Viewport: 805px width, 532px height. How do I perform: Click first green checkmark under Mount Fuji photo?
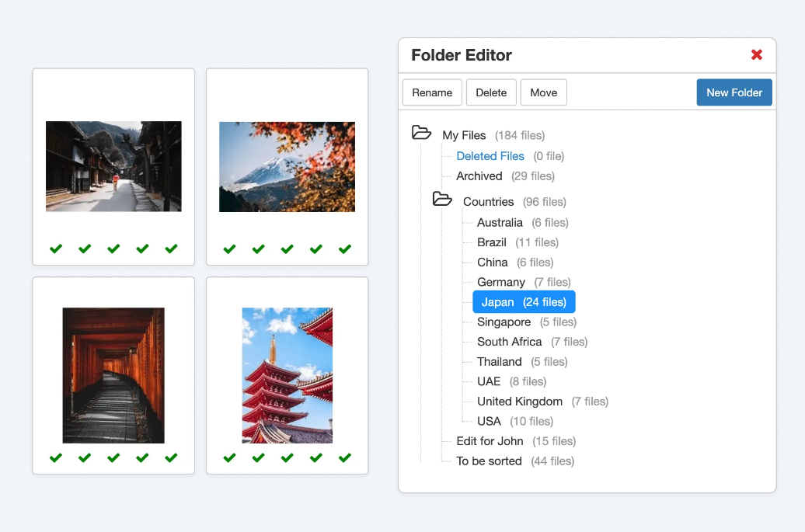[229, 249]
